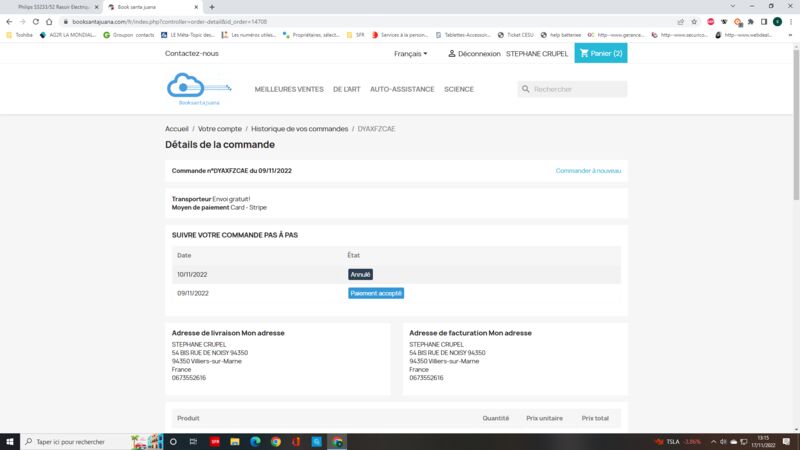Click Déconnexion to log out
Screen dimensions: 800x450
pyautogui.click(x=479, y=54)
